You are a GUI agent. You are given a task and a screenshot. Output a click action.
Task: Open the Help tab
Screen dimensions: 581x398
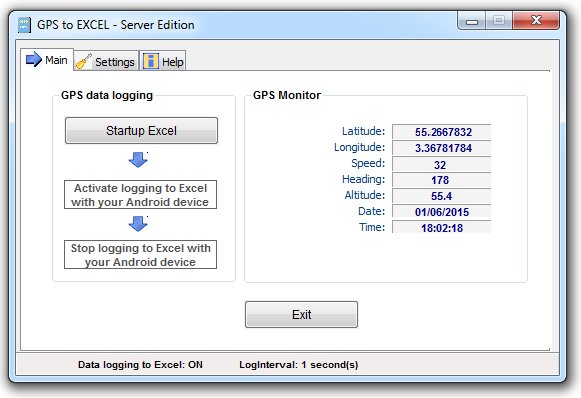(163, 61)
